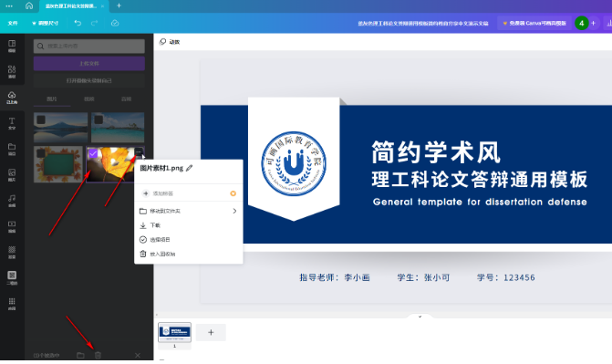The height and width of the screenshot is (364, 612).
Task: Open the green user avatar labeled 4
Action: pos(581,23)
